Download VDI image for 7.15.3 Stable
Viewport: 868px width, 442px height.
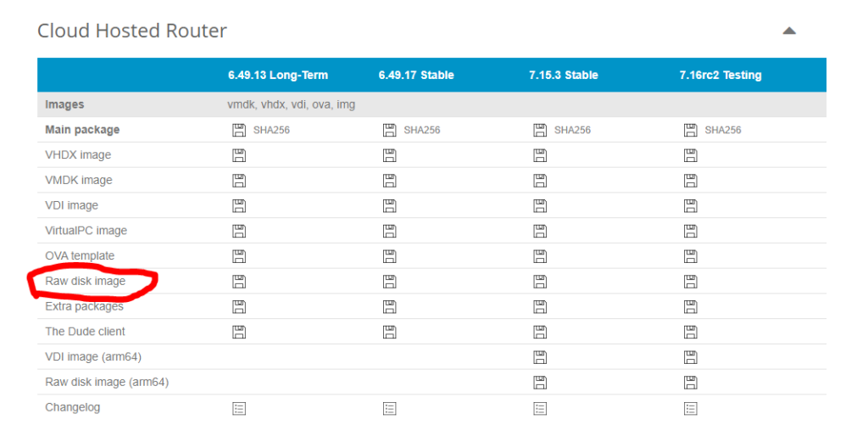click(540, 206)
